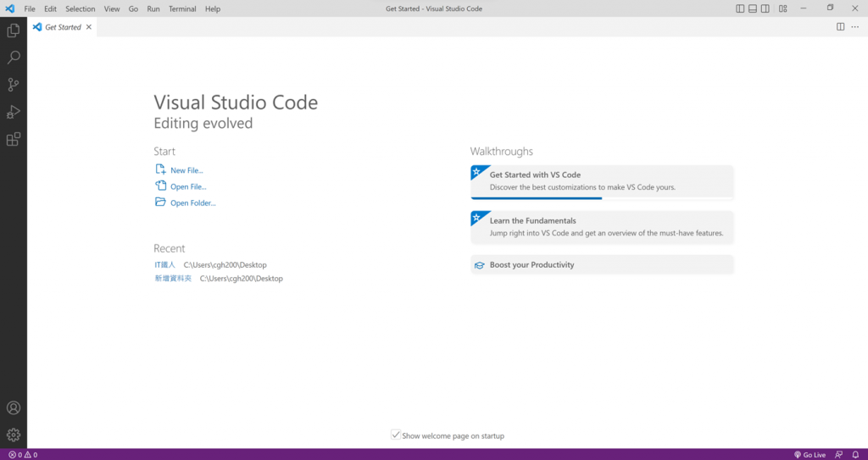868x460 pixels.
Task: Click the Open File... link
Action: click(188, 187)
